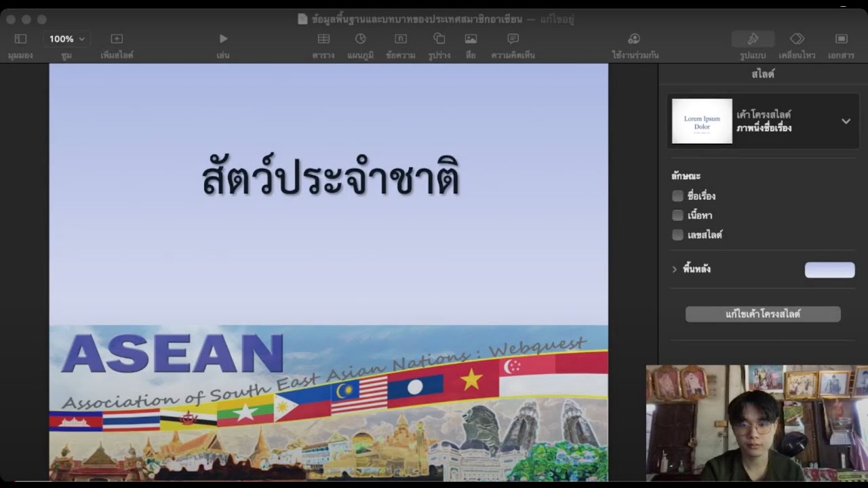Viewport: 868px width, 488px height.
Task: Open the Media (สื่อ) menu
Action: coord(471,39)
